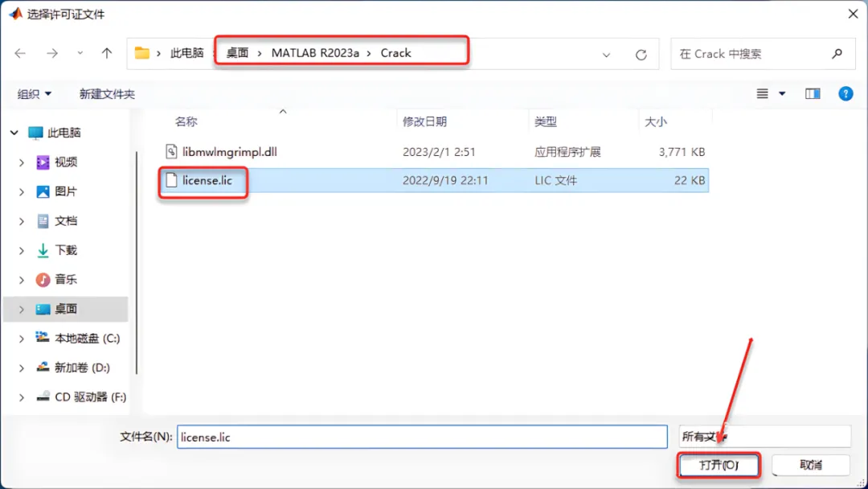Click the folder icon in address bar

[x=142, y=53]
